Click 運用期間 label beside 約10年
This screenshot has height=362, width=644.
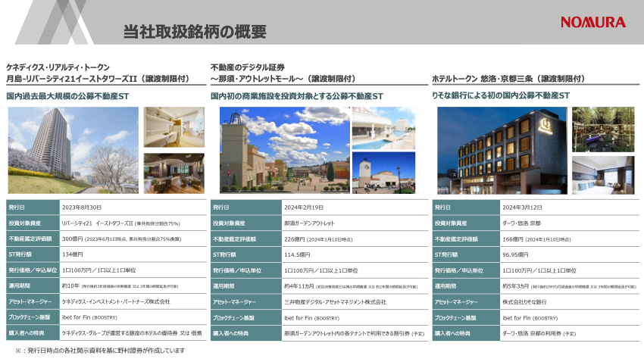(33, 286)
